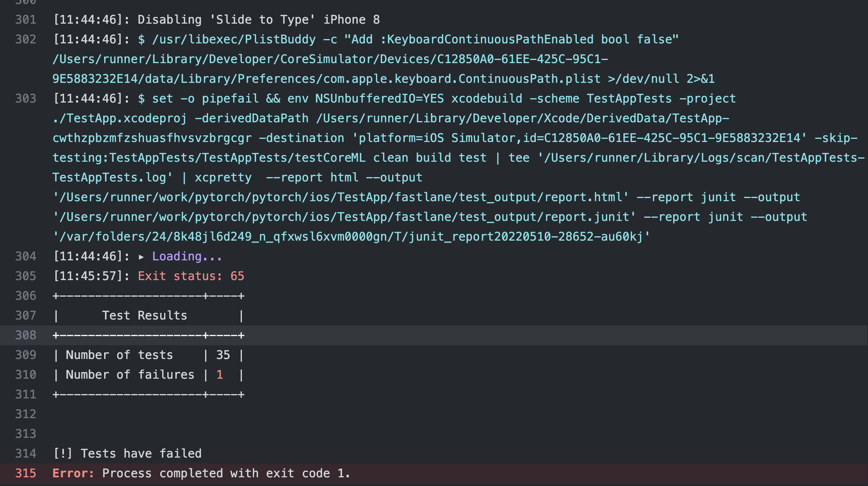Screen dimensions: 868x486
Task: Click the xcodebuild -scheme TestAppTests command
Action: [560, 99]
